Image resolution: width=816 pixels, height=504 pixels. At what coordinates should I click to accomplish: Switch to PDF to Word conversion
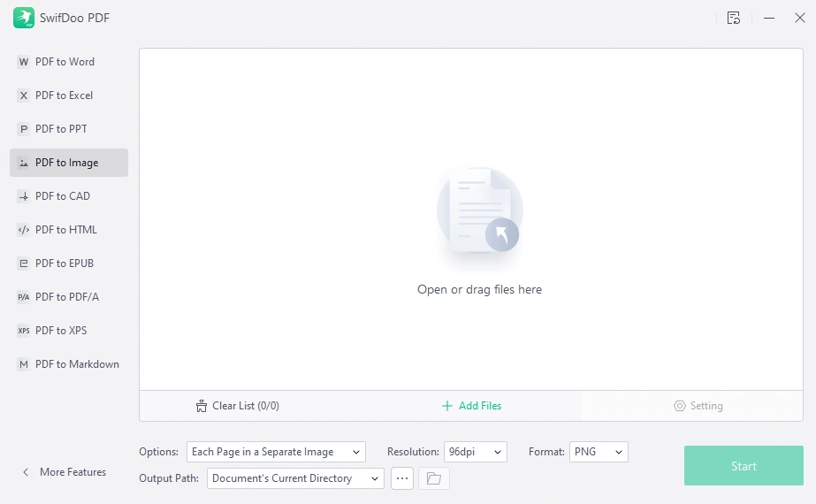coord(69,62)
